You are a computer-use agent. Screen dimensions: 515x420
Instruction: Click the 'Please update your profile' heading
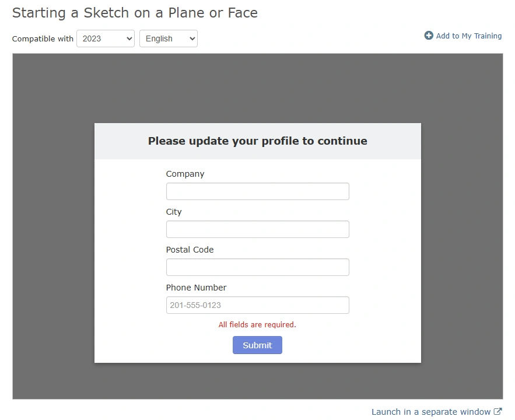click(257, 141)
